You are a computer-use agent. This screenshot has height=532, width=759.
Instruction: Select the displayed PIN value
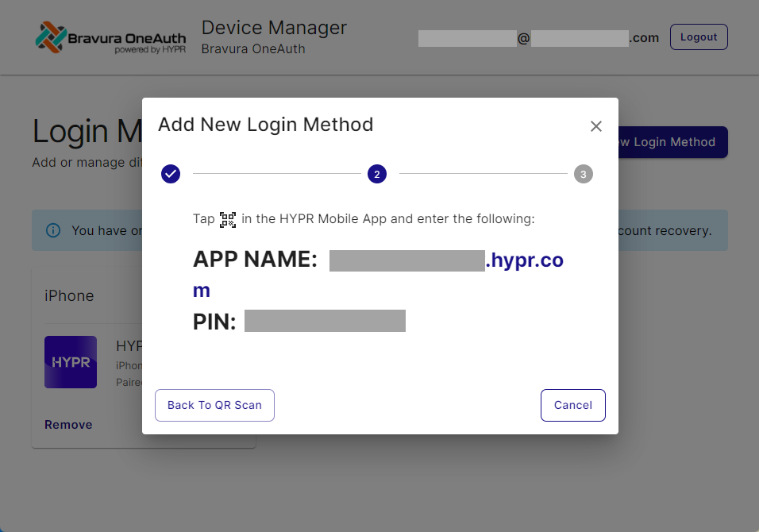pos(326,320)
